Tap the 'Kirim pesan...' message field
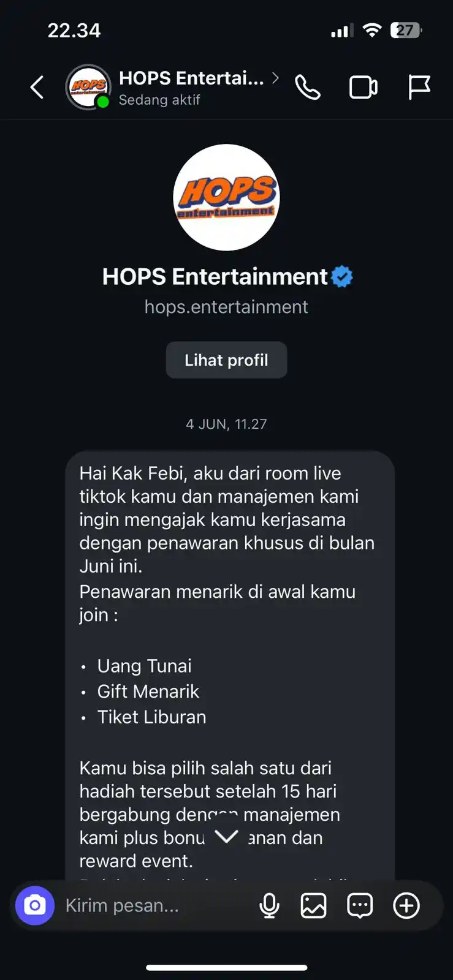 (153, 905)
